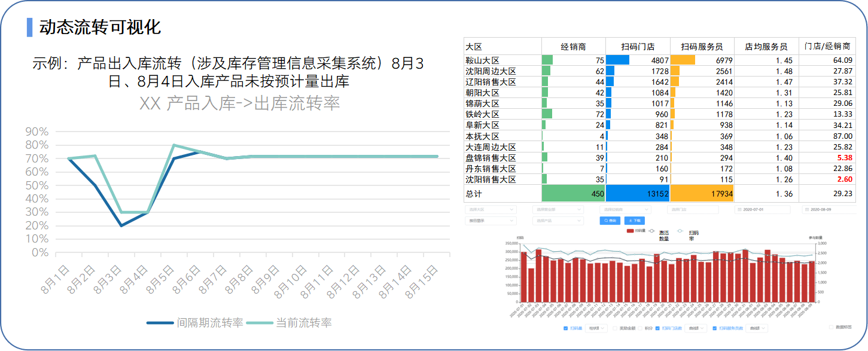This screenshot has height=351, width=868.
Task: Uncheck the 扫码量 checkbox
Action: coord(566,328)
